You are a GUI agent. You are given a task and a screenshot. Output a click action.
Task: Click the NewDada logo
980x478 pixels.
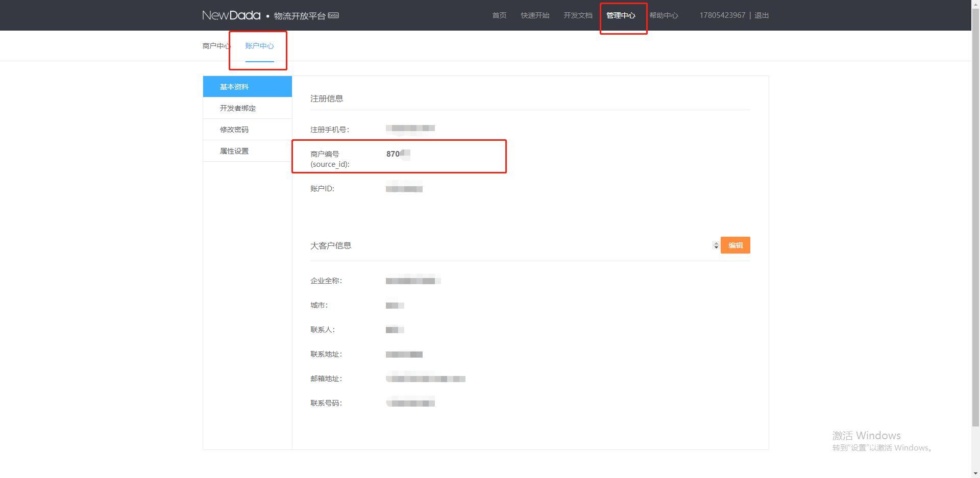click(x=231, y=15)
